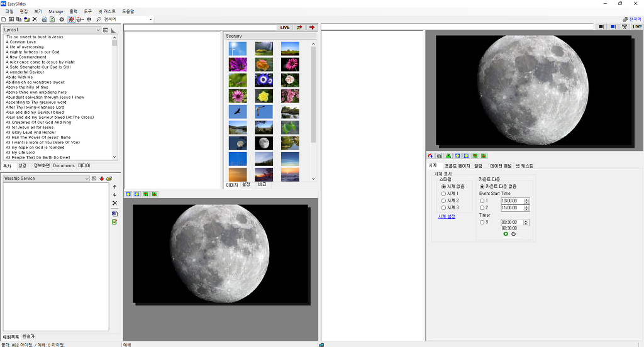Expand the Worship Service dropdown
The width and height of the screenshot is (644, 347).
point(87,179)
